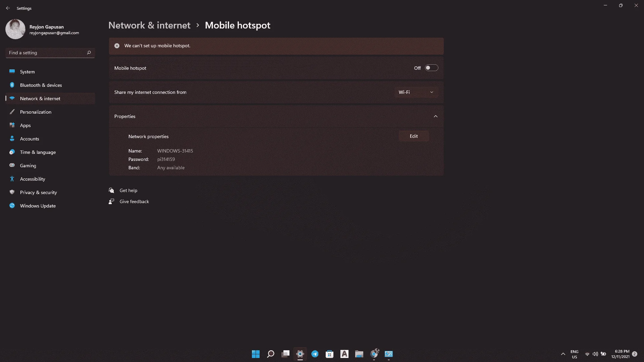This screenshot has height=362, width=644.
Task: Click the back arrow in Settings
Action: 8,8
